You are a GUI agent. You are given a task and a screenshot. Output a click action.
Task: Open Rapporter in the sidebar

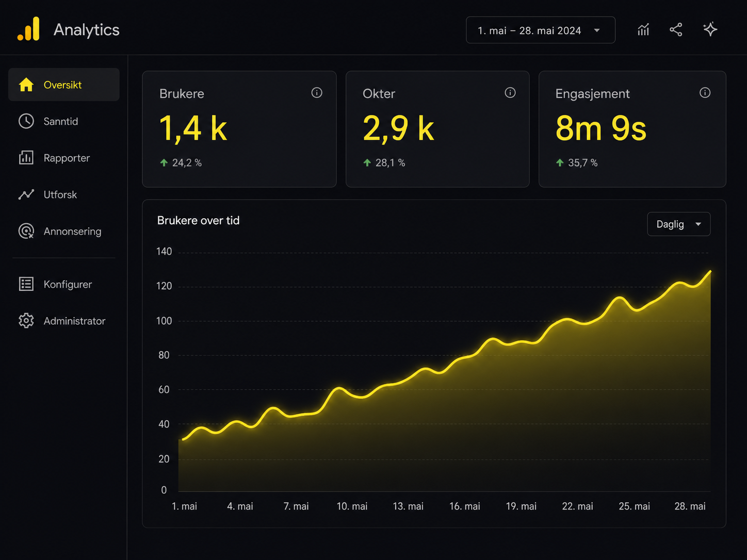[64, 158]
